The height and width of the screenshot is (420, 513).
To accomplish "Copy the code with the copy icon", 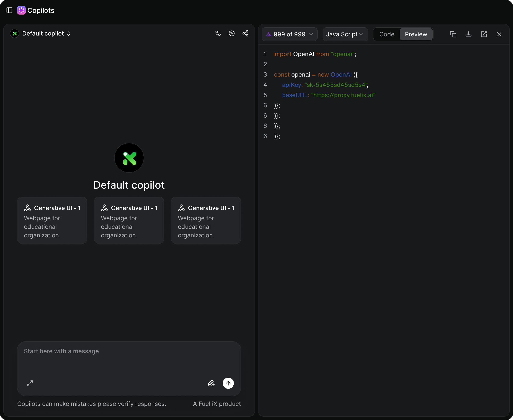I will pyautogui.click(x=453, y=34).
